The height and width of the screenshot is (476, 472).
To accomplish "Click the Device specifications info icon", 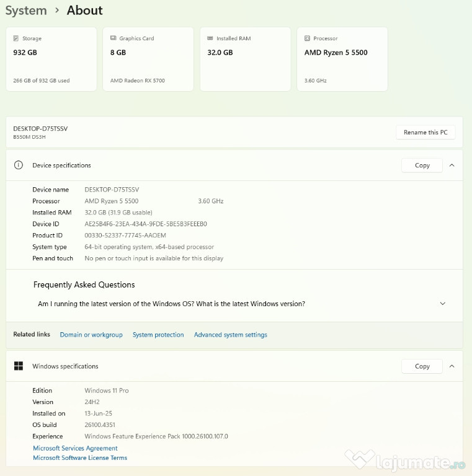I will pos(18,165).
